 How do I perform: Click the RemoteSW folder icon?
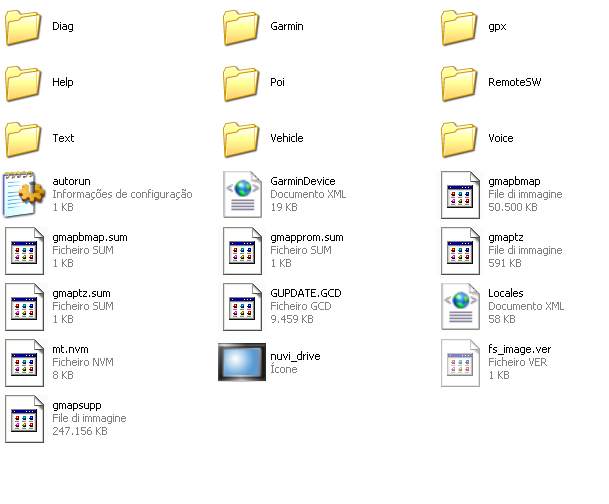tap(459, 83)
